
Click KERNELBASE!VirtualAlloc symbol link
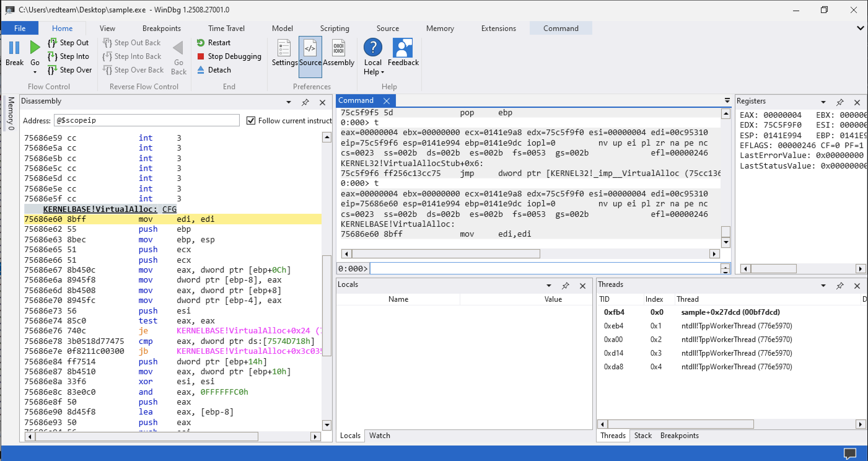coord(100,209)
